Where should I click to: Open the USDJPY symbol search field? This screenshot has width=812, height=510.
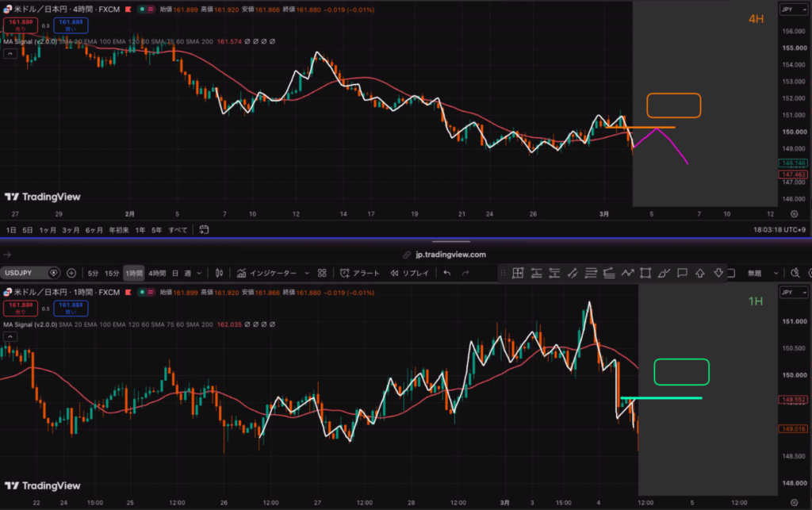[29, 273]
